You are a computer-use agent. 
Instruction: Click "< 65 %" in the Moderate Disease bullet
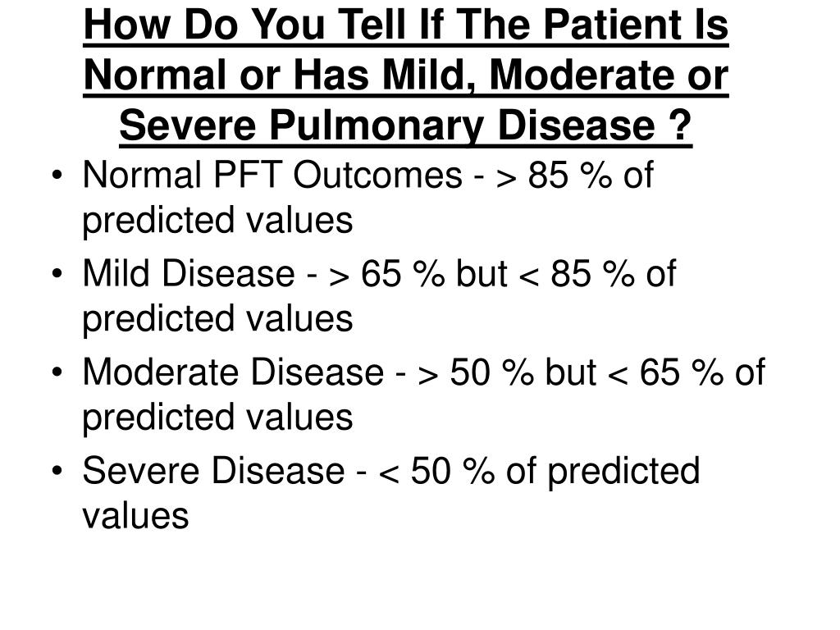click(665, 372)
